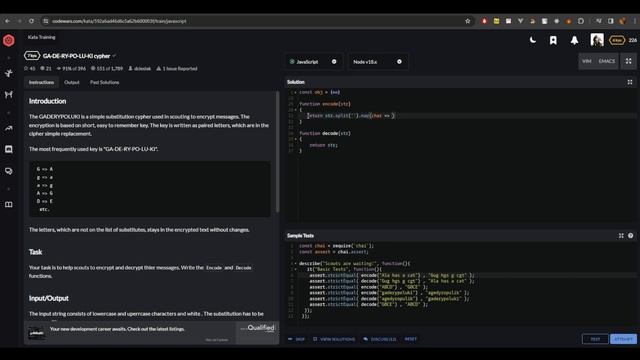
Task: Open the DISCUSS link below the tests
Action: pos(380,339)
